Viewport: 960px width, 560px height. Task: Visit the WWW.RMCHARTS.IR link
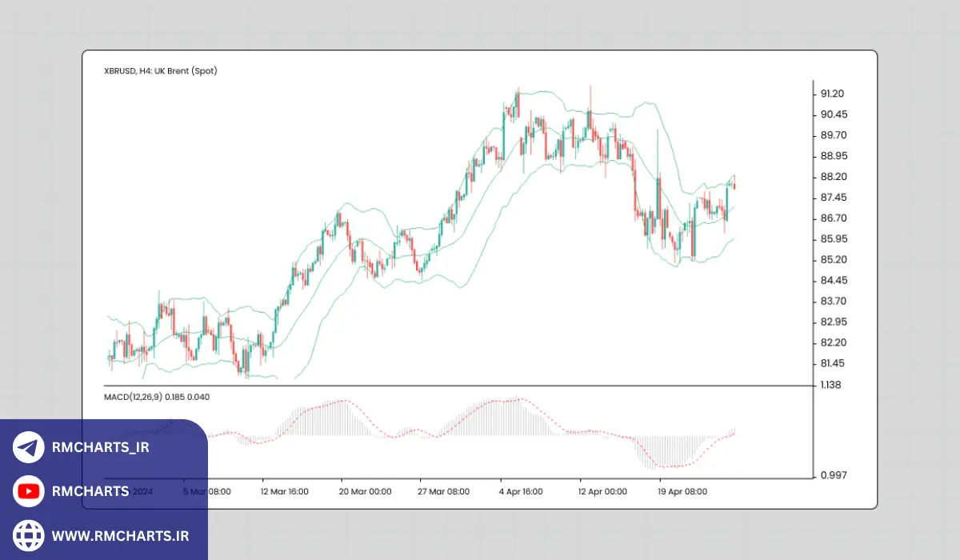[x=120, y=534]
